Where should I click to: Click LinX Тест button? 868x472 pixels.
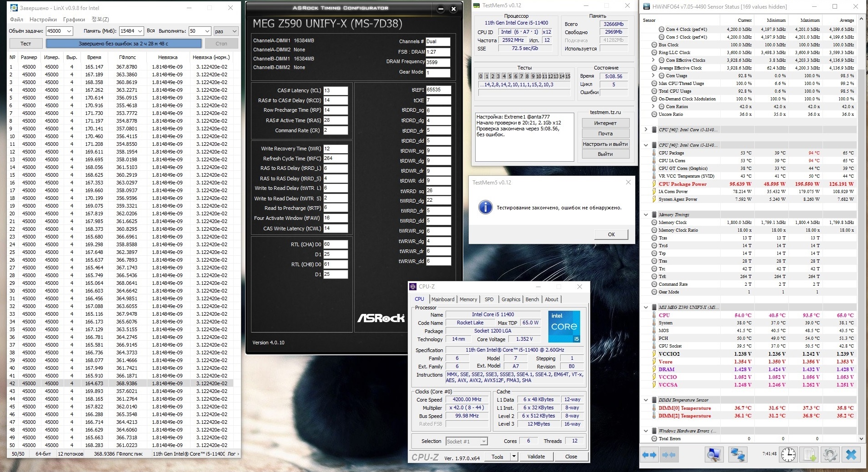click(x=26, y=44)
